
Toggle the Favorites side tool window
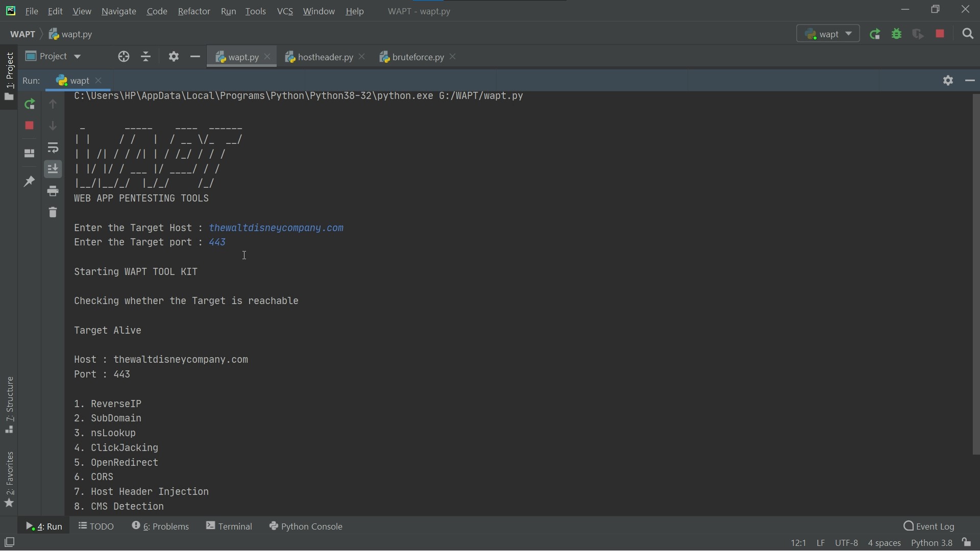[9, 480]
